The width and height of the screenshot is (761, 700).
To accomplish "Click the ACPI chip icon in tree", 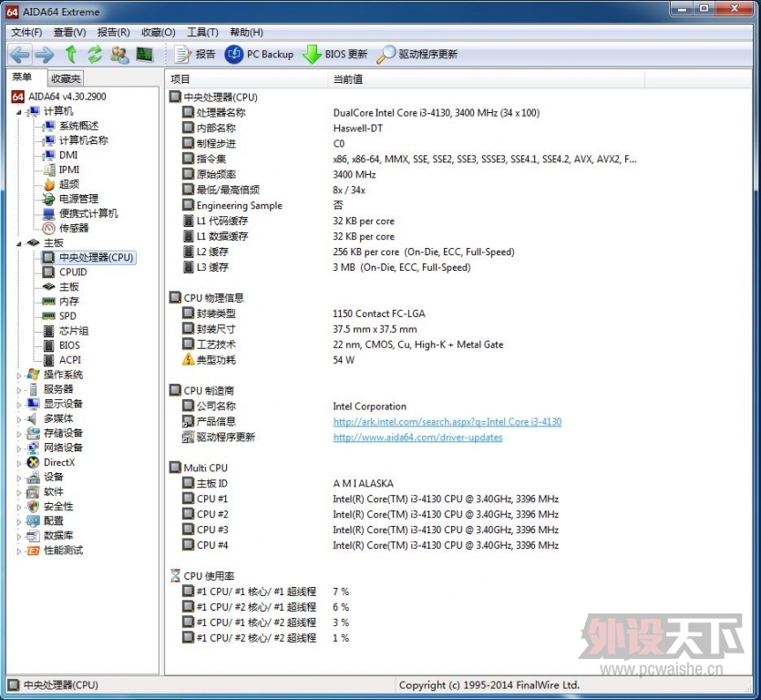I will tap(49, 360).
